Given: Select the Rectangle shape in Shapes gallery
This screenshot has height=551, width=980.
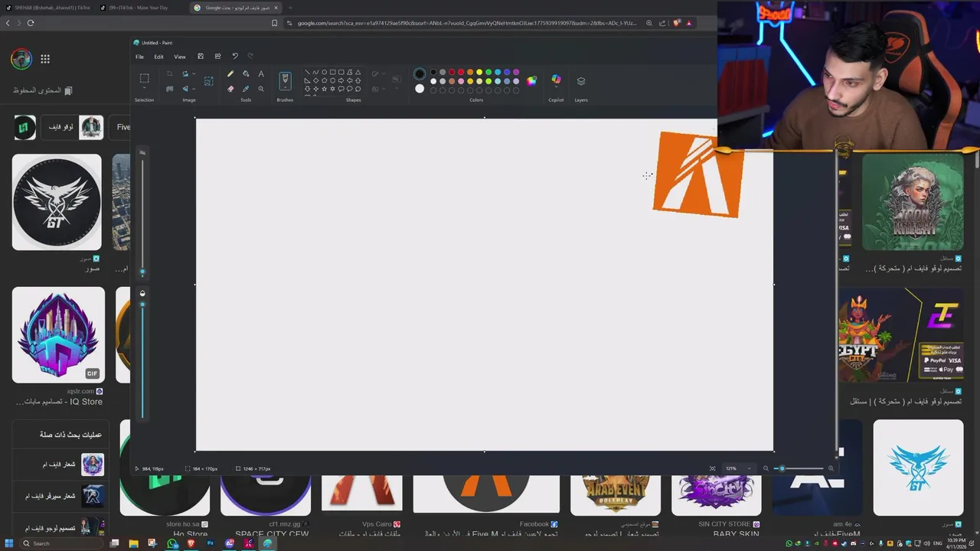Looking at the screenshot, I should click(x=333, y=72).
